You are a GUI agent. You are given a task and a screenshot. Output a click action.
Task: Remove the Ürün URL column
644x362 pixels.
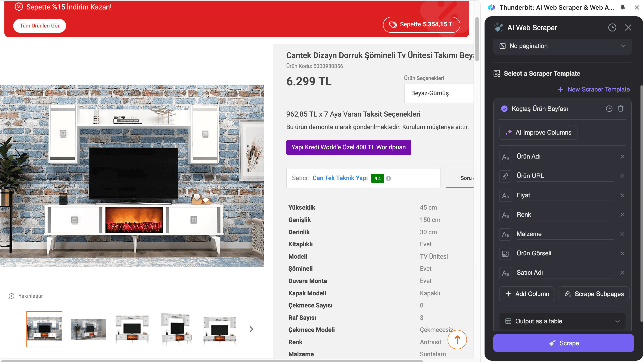622,176
